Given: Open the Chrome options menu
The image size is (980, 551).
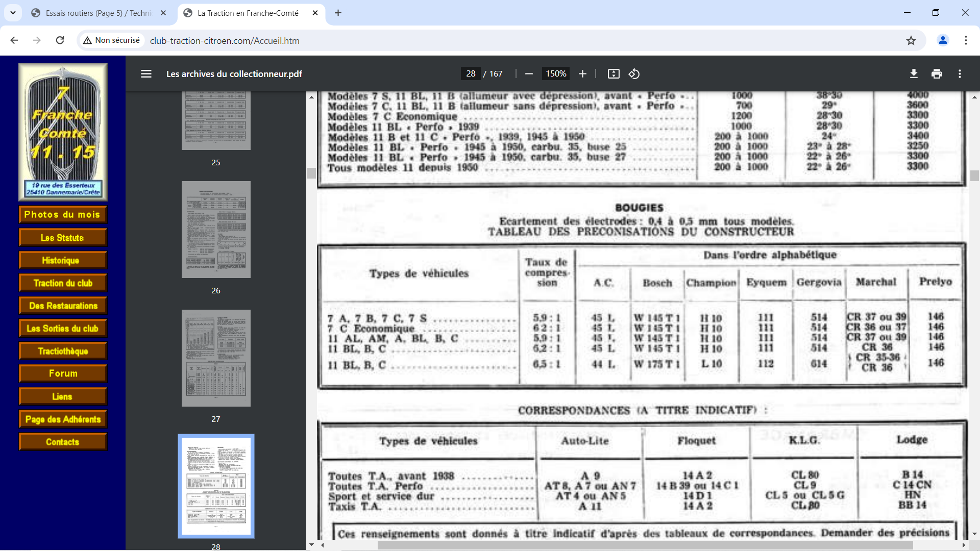Looking at the screenshot, I should pyautogui.click(x=966, y=40).
